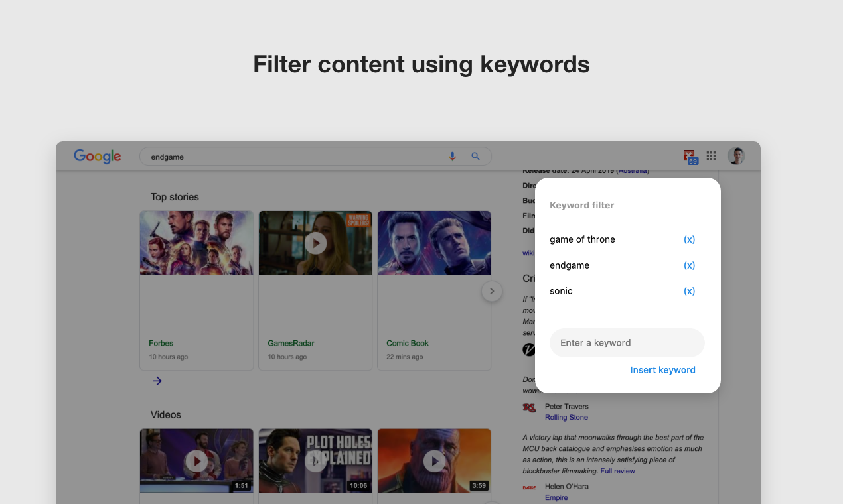This screenshot has height=504, width=843.
Task: Play the 1:51 video
Action: click(x=196, y=460)
